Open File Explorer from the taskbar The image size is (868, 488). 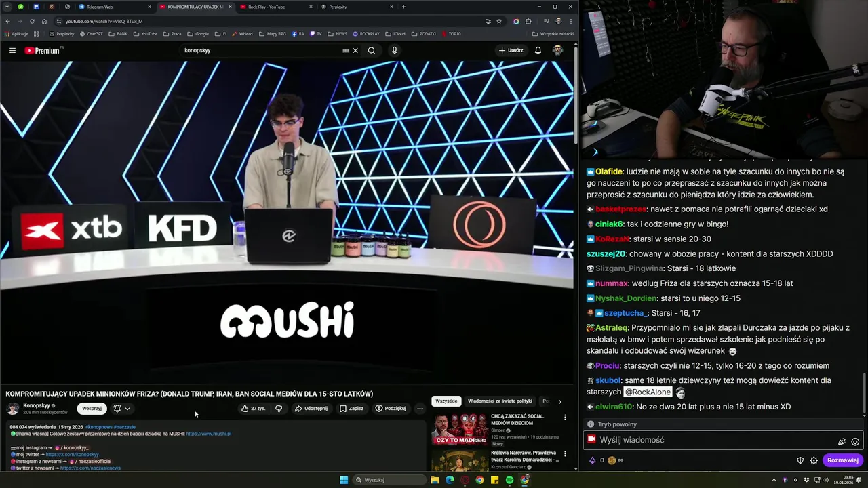[435, 480]
